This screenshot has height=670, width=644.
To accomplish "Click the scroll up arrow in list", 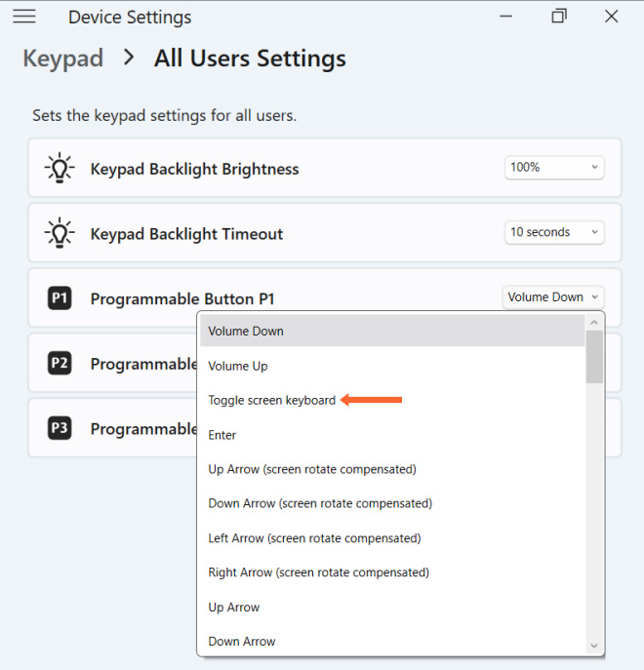I will click(594, 323).
